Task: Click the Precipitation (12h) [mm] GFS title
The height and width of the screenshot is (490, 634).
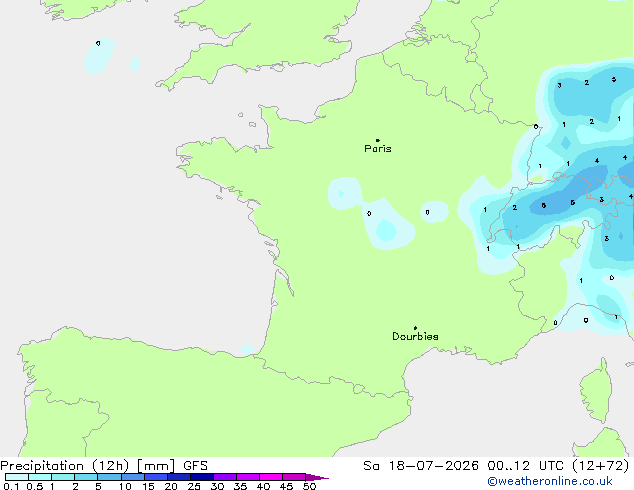Action: point(104,466)
